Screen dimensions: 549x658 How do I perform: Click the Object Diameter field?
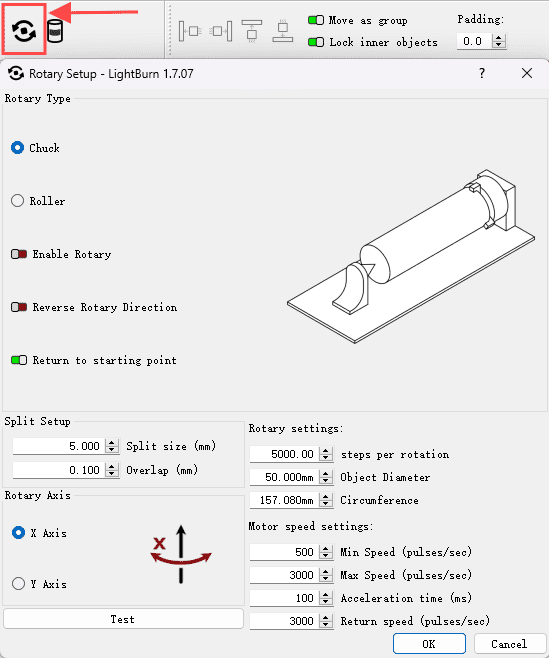click(x=285, y=477)
